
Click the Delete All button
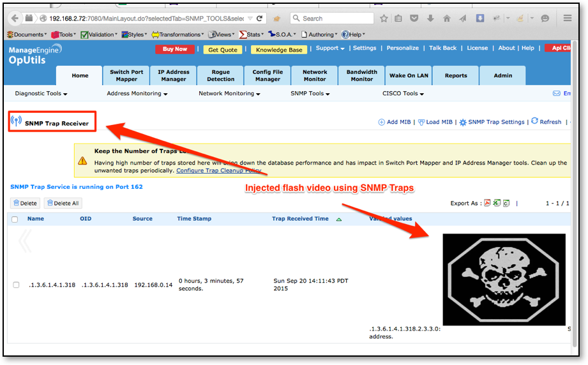(63, 204)
